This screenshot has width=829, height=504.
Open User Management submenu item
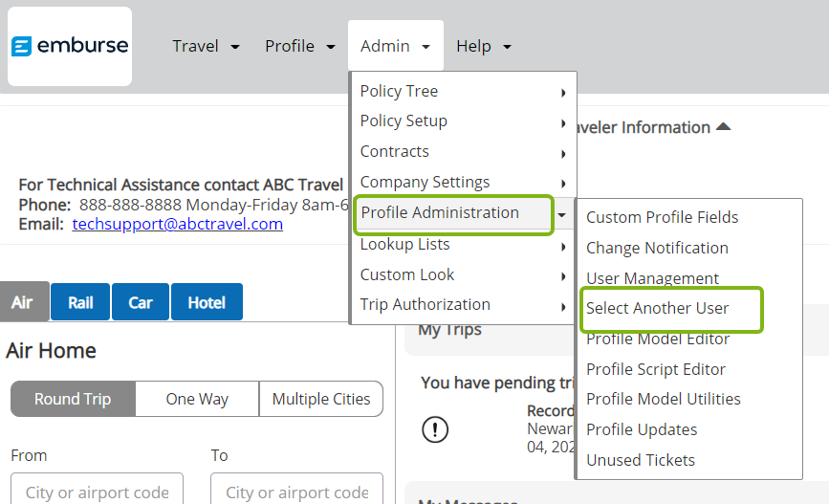(652, 278)
